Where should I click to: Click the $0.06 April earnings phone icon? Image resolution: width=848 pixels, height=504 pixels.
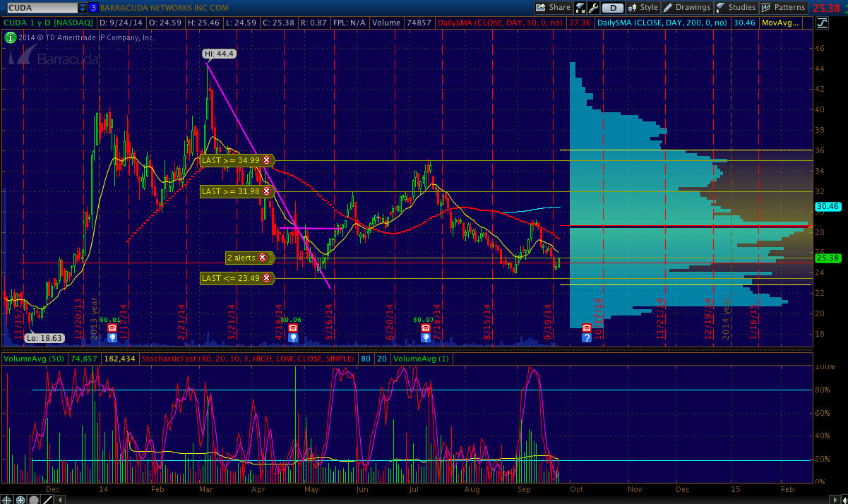pyautogui.click(x=292, y=328)
